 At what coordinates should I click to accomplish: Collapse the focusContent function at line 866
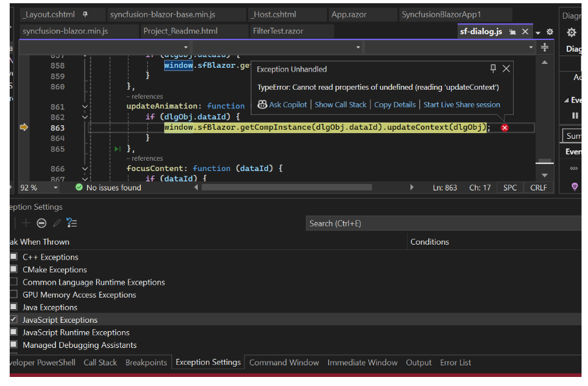point(85,168)
